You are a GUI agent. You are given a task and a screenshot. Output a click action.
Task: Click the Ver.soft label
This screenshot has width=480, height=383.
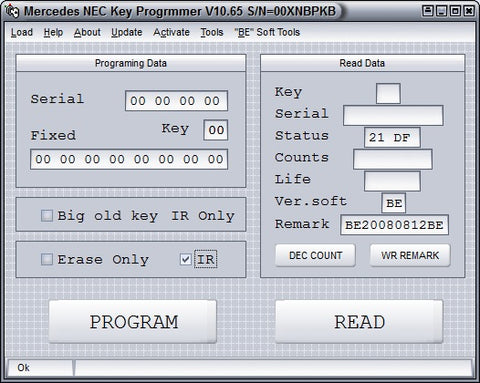(311, 201)
